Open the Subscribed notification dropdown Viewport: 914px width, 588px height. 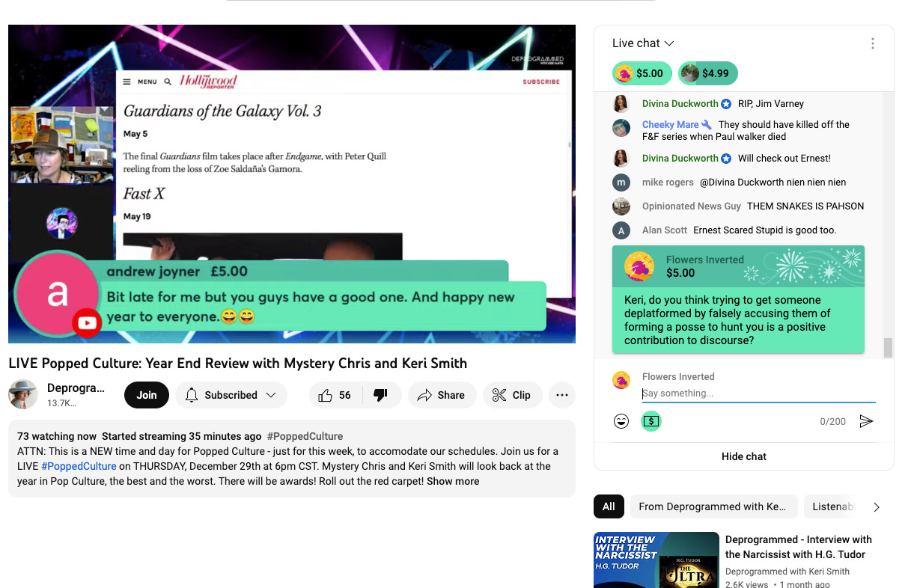[x=231, y=395]
